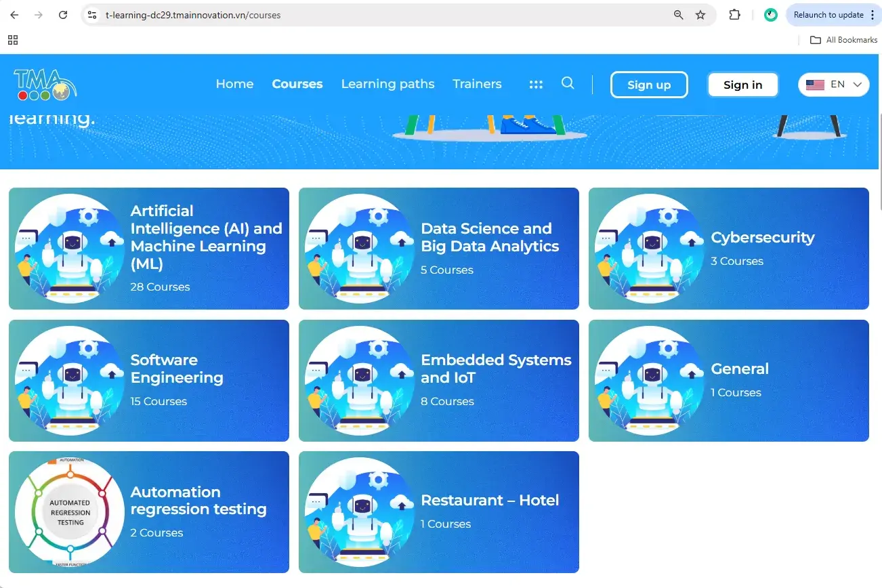
Task: Click the robot image on AI and ML card
Action: pos(70,249)
